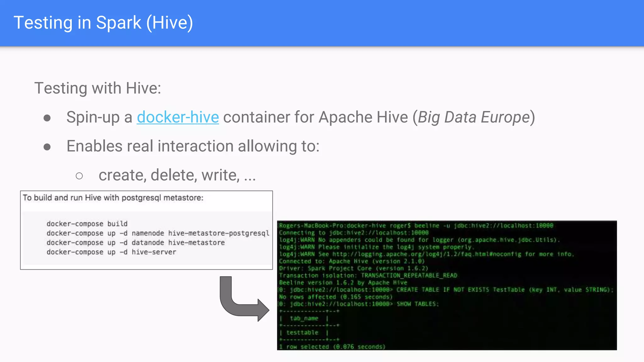The height and width of the screenshot is (362, 644).
Task: Select the 'Enables real interaction allowing to:' bullet
Action: pos(193,146)
